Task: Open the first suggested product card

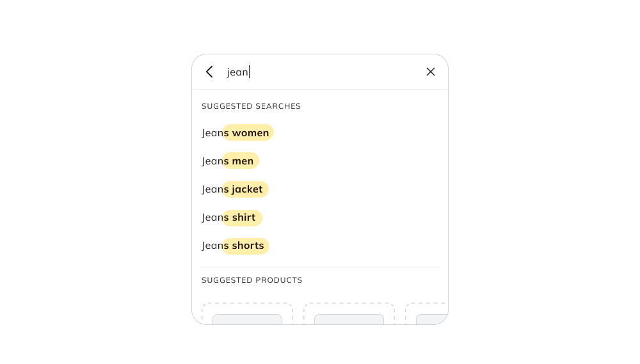Action: pos(247,308)
